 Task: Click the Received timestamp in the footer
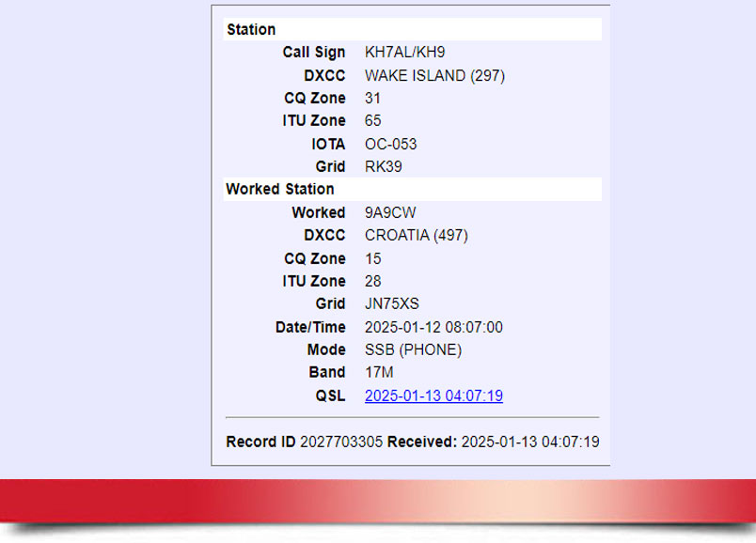point(530,442)
